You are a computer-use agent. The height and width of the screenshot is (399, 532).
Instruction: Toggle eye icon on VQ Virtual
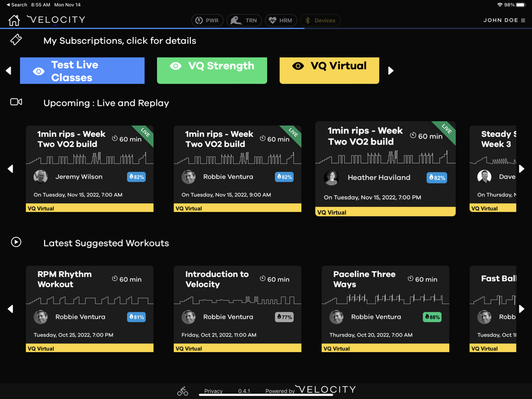coord(298,66)
